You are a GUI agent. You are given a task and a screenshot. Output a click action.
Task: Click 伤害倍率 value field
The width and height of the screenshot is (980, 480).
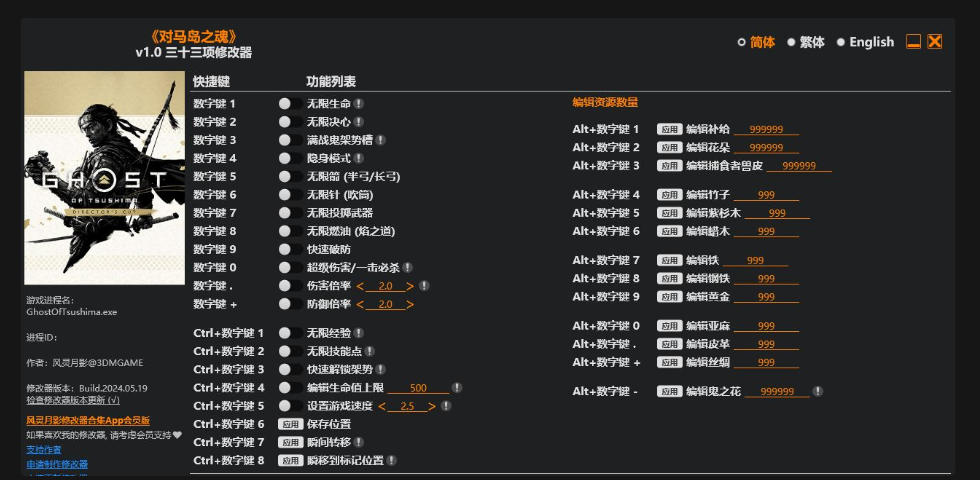coord(385,286)
